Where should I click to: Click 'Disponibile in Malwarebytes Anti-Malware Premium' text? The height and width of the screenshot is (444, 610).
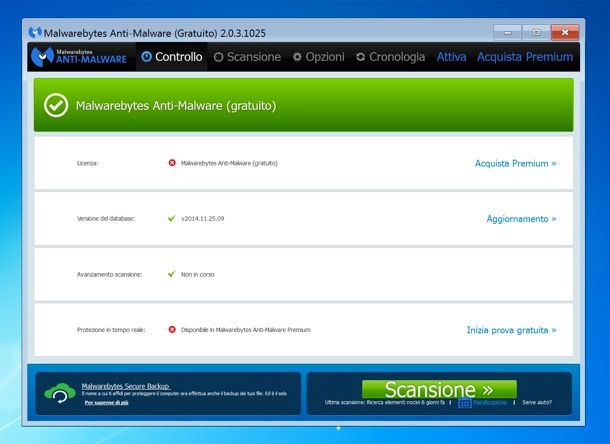246,330
